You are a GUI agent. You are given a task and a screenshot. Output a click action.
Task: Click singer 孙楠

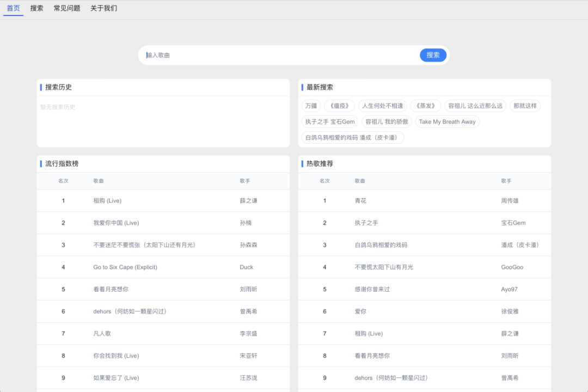pyautogui.click(x=246, y=223)
